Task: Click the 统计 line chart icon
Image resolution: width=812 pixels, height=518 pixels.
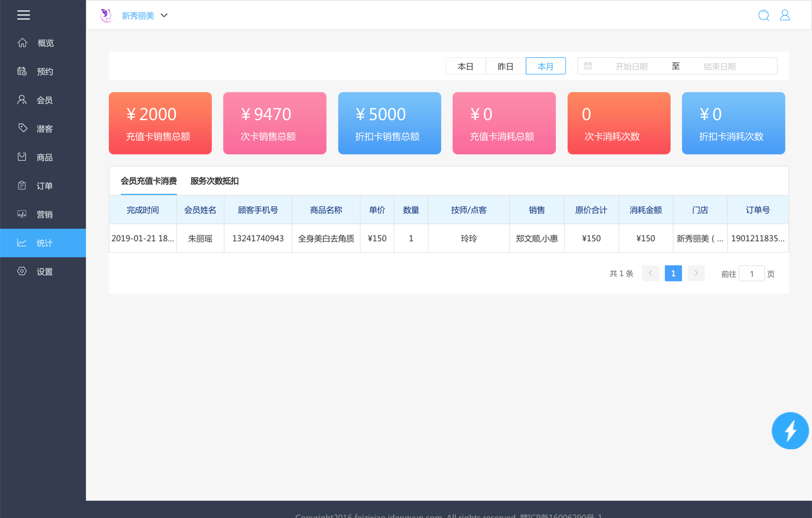Action: point(22,242)
